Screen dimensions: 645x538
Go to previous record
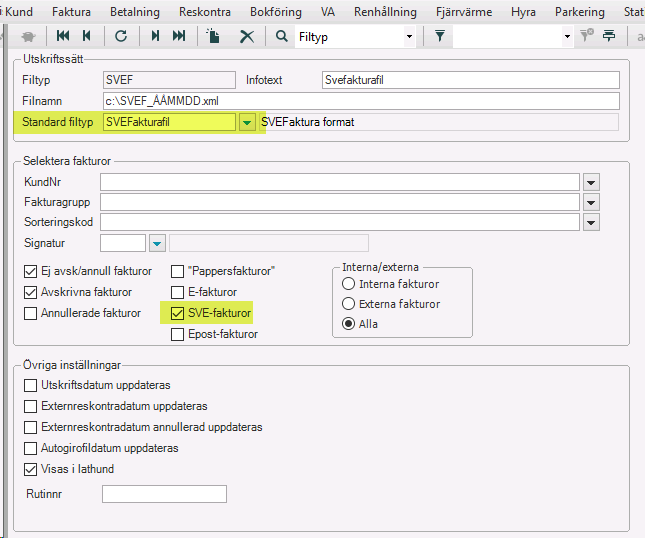(x=87, y=36)
